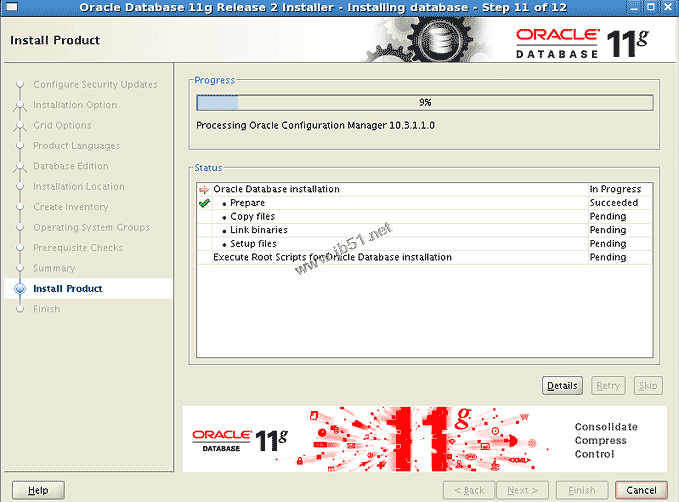Click the Processing Oracle Configuration Manager message
The image size is (679, 502).
tap(315, 125)
